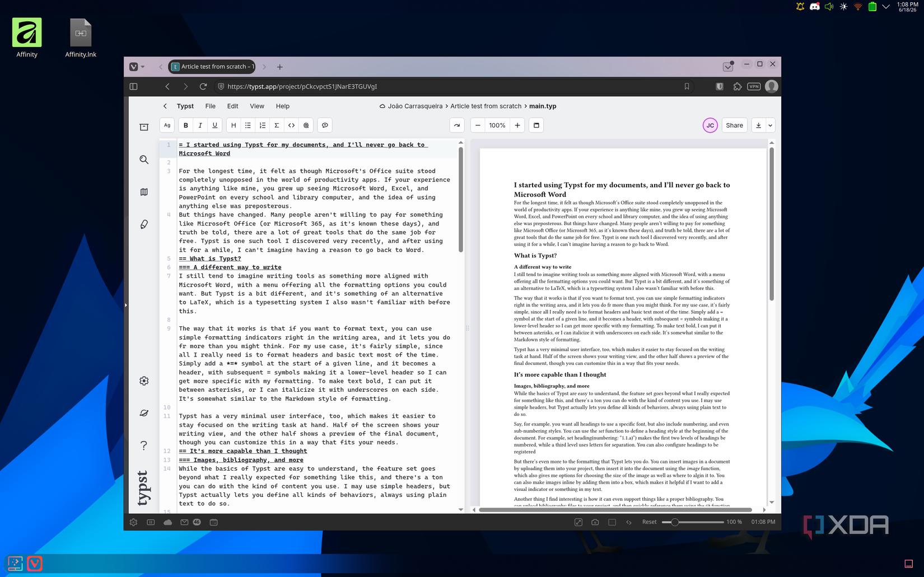924x577 pixels.
Task: Open the Help menu
Action: pyautogui.click(x=282, y=106)
